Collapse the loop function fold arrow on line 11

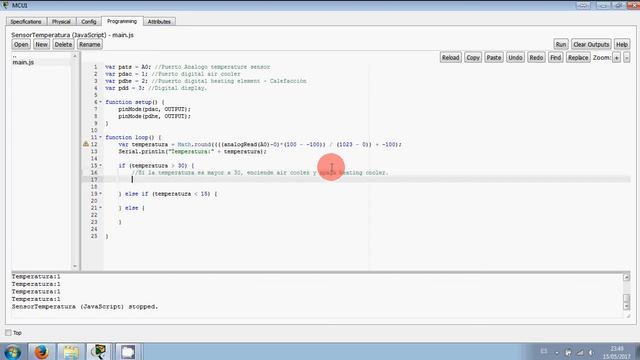pyautogui.click(x=100, y=137)
